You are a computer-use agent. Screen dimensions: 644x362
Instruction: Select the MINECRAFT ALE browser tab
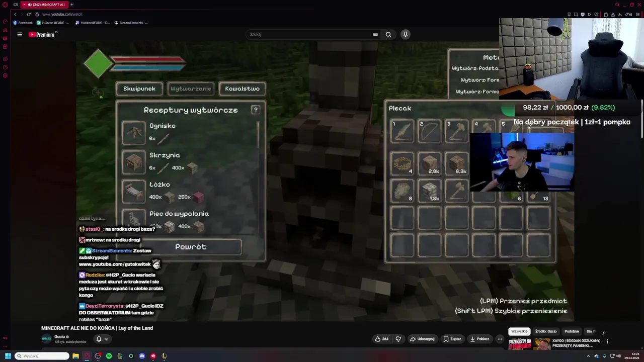[x=44, y=5]
